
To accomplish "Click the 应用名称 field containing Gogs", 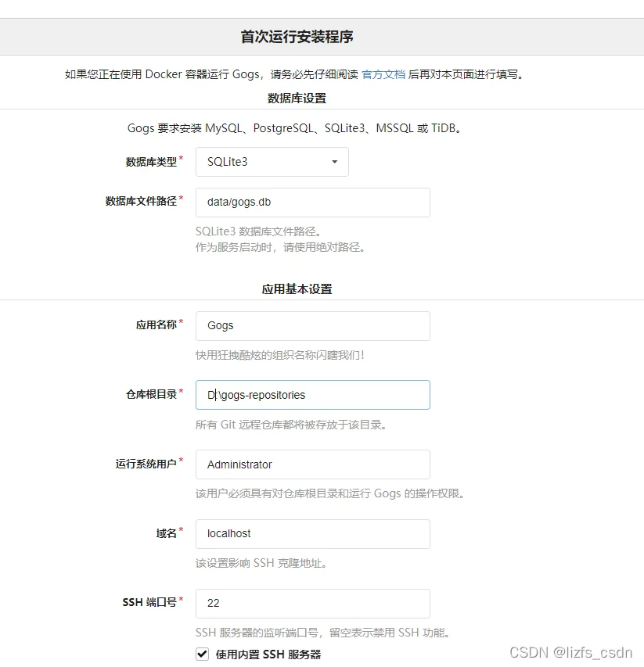I will tap(313, 326).
